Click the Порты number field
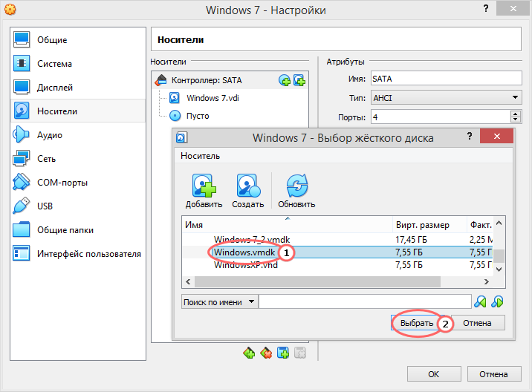The image size is (532, 392). 441,117
